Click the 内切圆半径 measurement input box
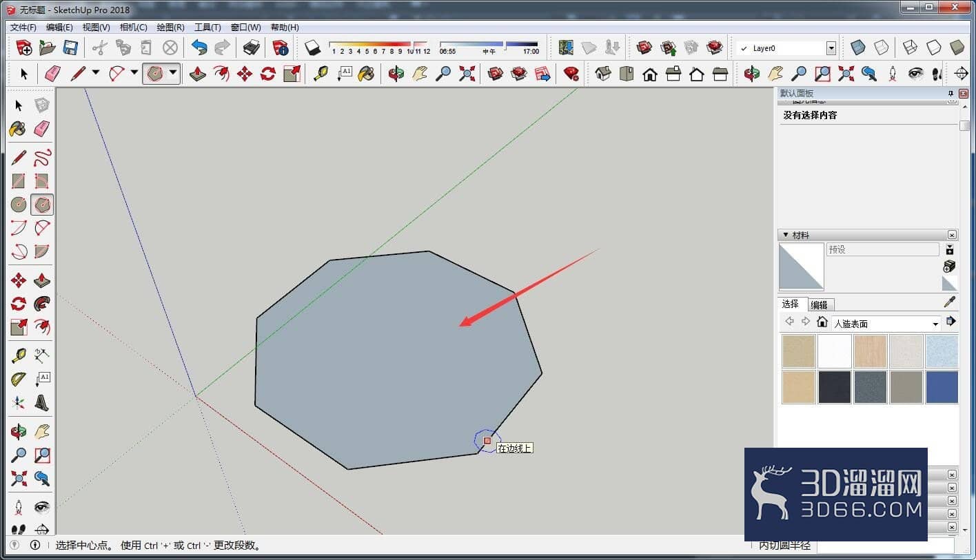The width and height of the screenshot is (976, 560). point(885,546)
